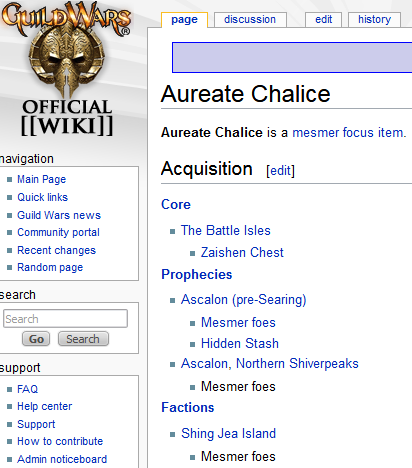Open the discussion tab

[250, 20]
